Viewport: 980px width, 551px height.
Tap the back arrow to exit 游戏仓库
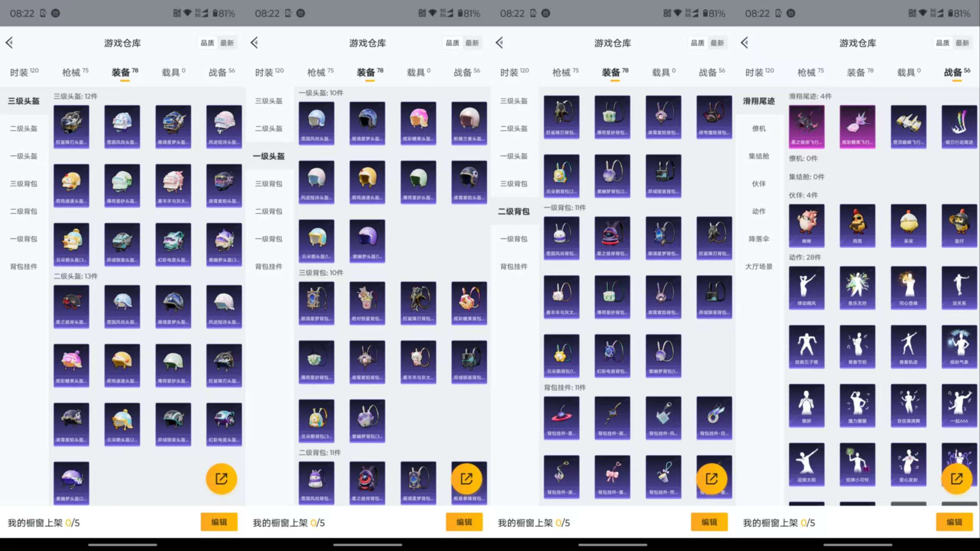point(9,43)
